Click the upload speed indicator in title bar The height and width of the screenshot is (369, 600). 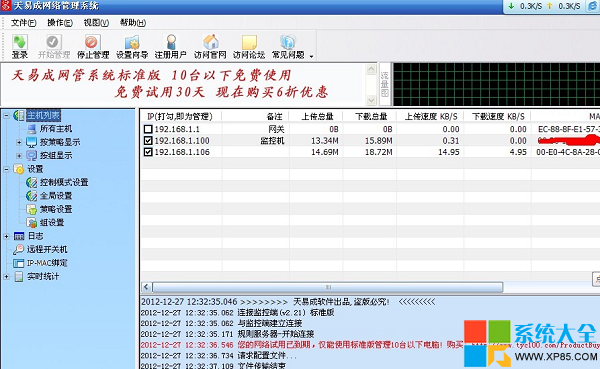click(x=563, y=6)
